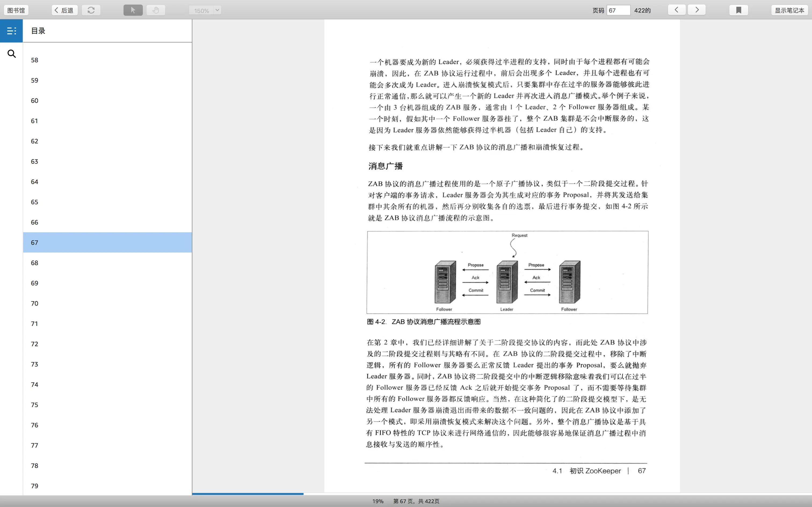Click the 目录 panel header
The image size is (812, 507).
pyautogui.click(x=38, y=31)
